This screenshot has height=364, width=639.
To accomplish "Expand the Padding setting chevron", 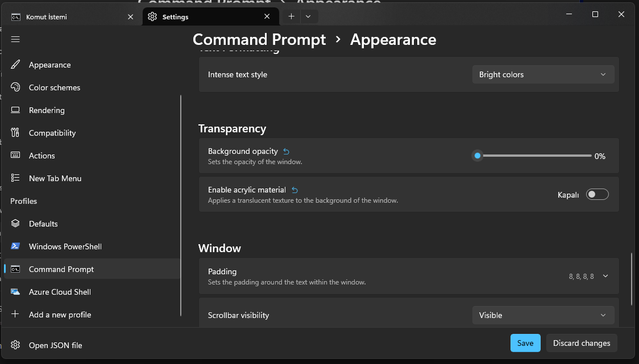I will click(605, 276).
